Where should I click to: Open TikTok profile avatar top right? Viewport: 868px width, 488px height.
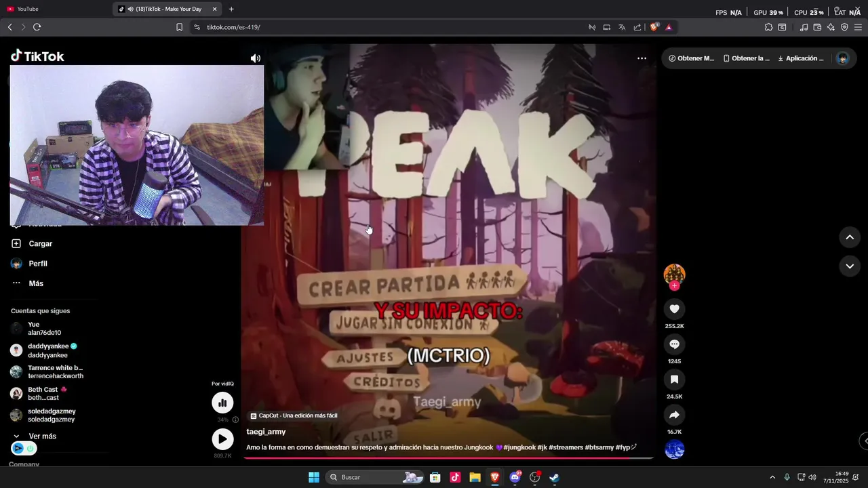click(x=843, y=58)
